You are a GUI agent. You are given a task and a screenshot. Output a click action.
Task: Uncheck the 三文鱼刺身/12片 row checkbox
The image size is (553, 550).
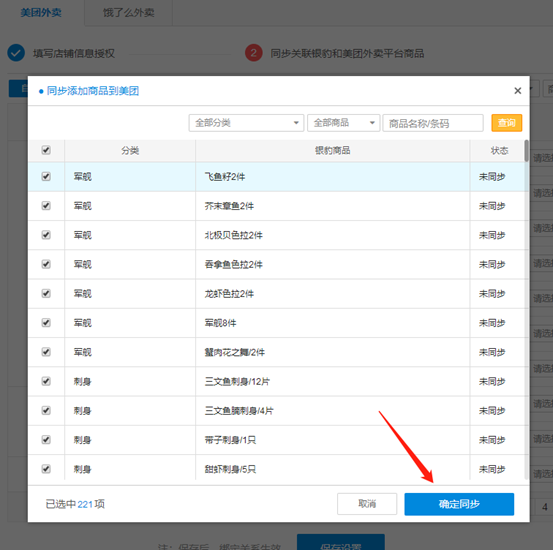click(x=46, y=381)
